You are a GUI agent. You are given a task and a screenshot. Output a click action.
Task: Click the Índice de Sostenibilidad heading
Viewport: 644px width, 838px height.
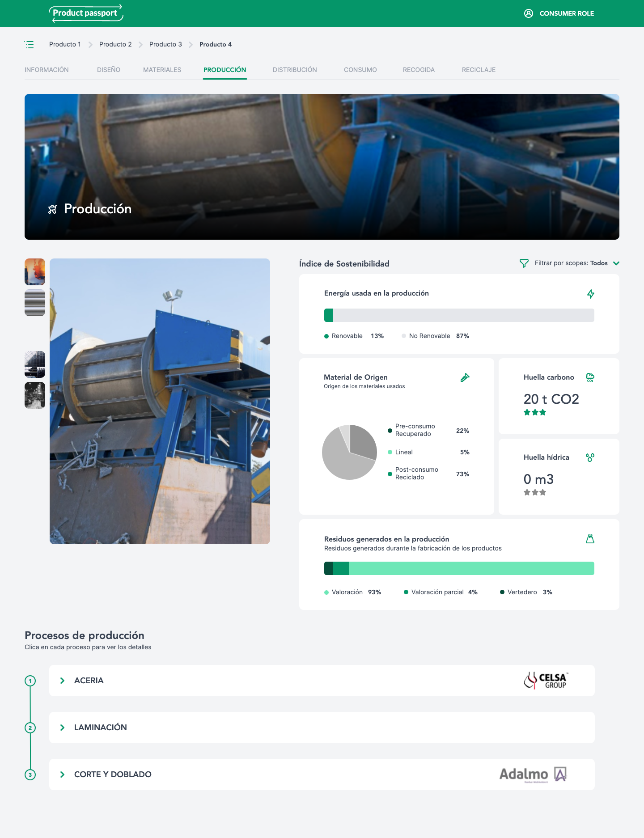[344, 264]
